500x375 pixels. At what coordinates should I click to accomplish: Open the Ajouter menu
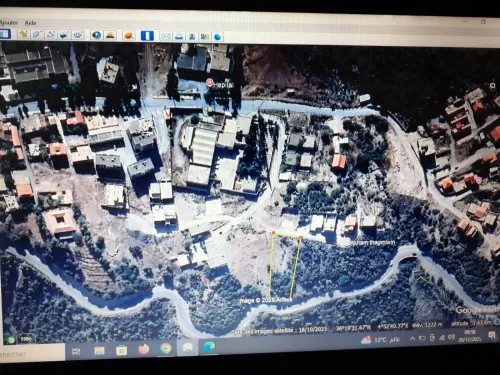coord(9,22)
